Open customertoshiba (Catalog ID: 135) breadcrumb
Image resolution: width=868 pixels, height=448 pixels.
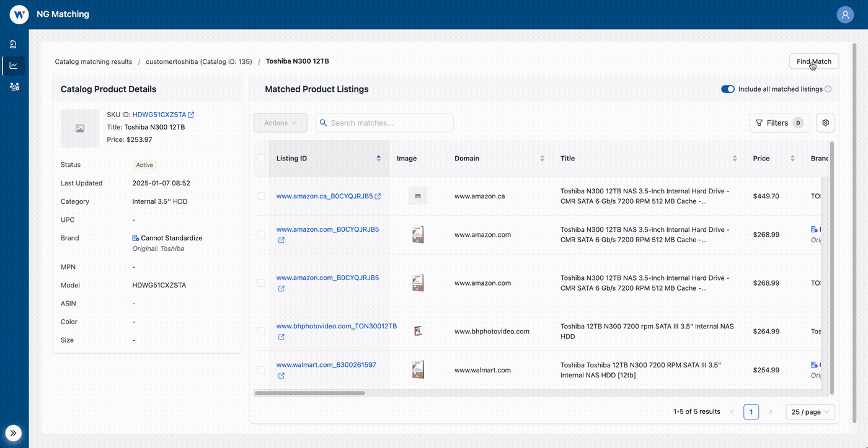click(x=199, y=61)
